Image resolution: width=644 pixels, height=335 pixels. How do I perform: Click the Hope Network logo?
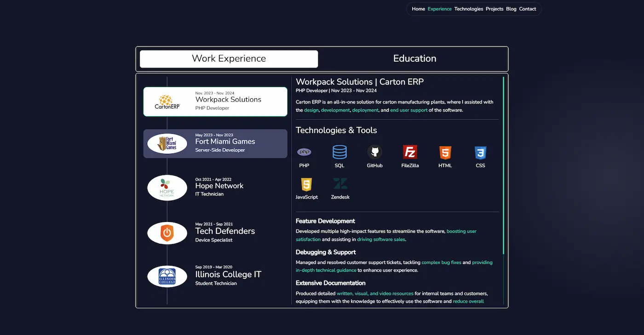pos(167,188)
